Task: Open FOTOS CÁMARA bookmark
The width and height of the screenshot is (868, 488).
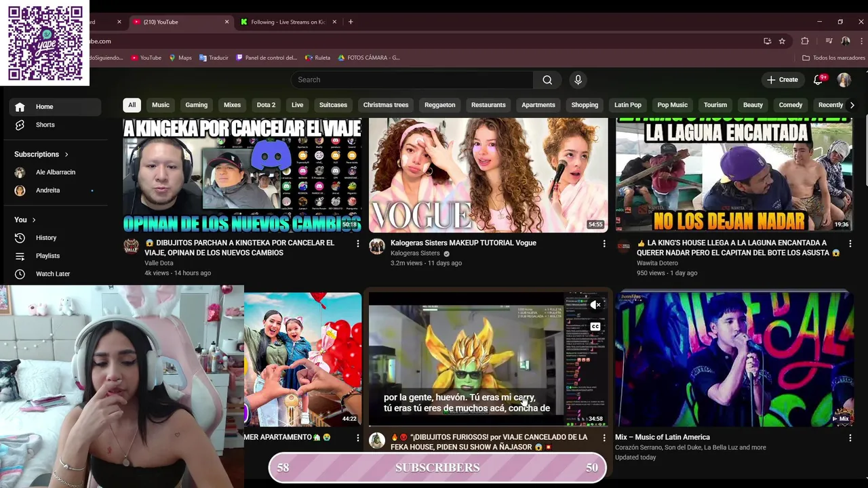Action: click(x=369, y=58)
